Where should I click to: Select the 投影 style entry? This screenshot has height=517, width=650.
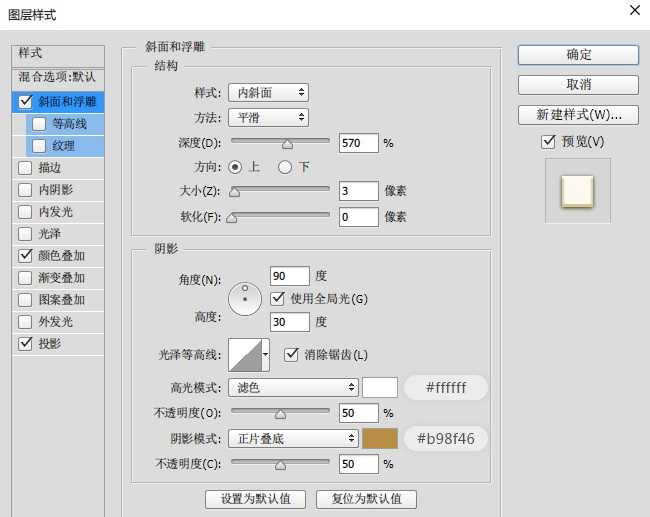(x=50, y=343)
